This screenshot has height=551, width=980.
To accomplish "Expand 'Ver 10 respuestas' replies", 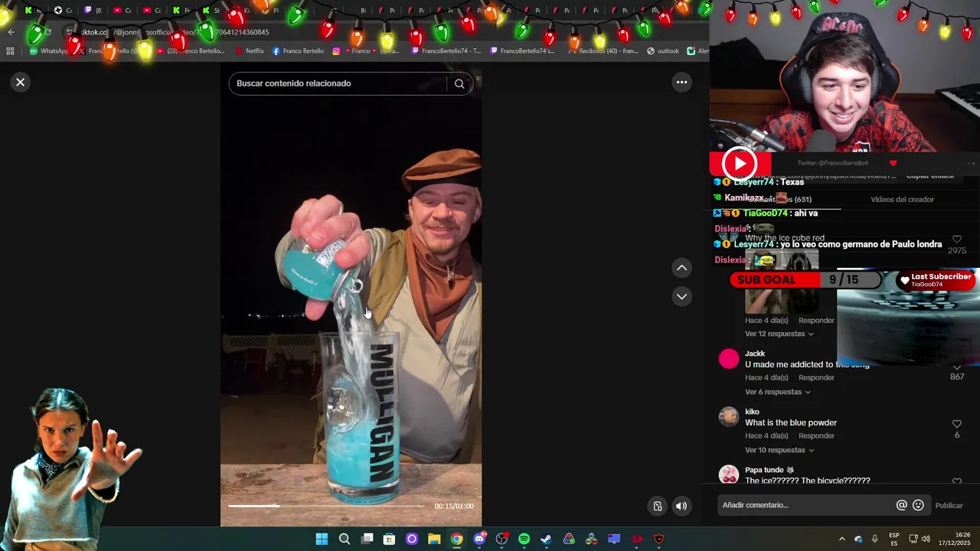I will pyautogui.click(x=779, y=450).
